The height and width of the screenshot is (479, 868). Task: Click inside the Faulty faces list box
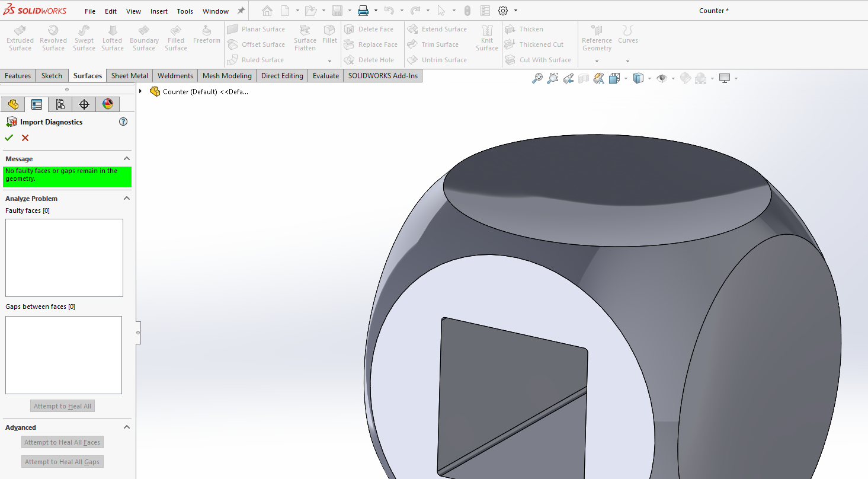tap(64, 257)
